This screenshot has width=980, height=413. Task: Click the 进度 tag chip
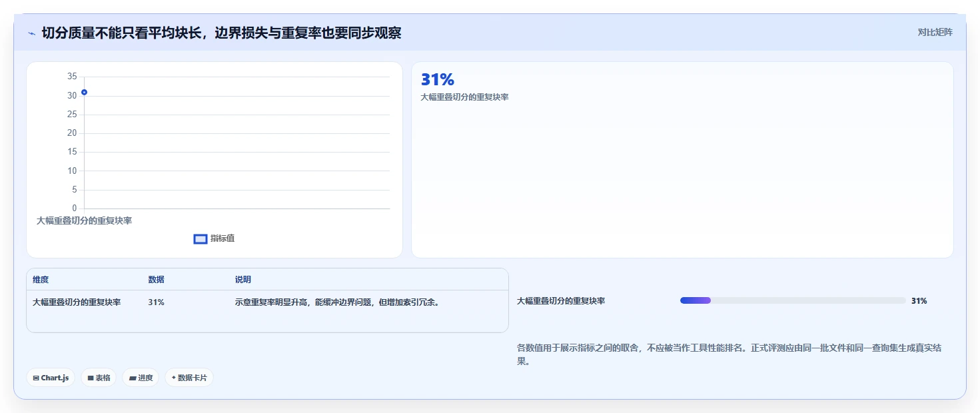[x=141, y=378]
